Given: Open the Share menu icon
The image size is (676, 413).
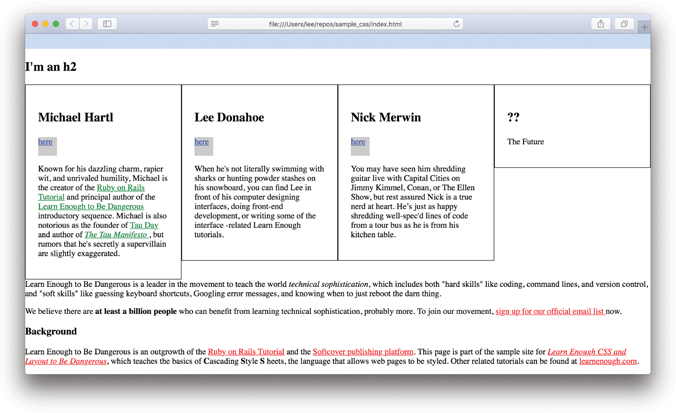Looking at the screenshot, I should click(x=601, y=24).
